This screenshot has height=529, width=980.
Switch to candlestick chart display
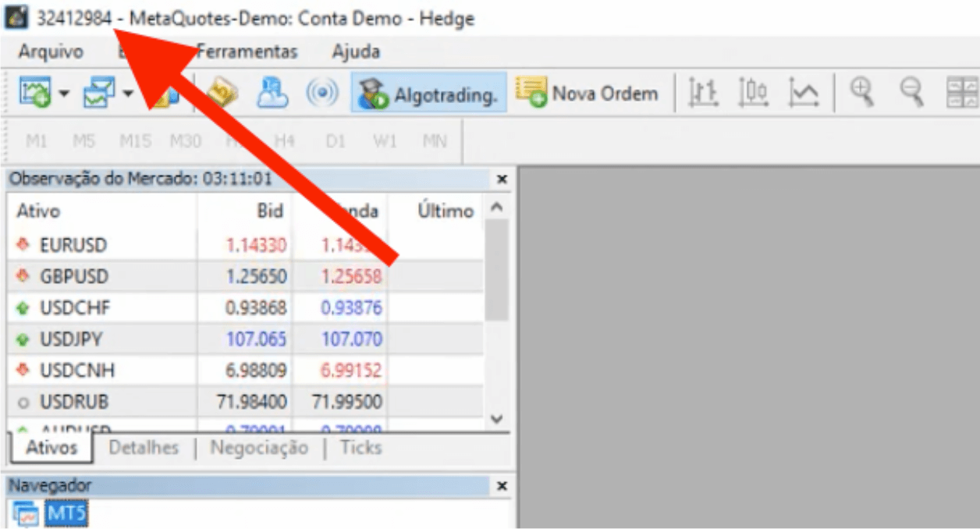point(753,94)
